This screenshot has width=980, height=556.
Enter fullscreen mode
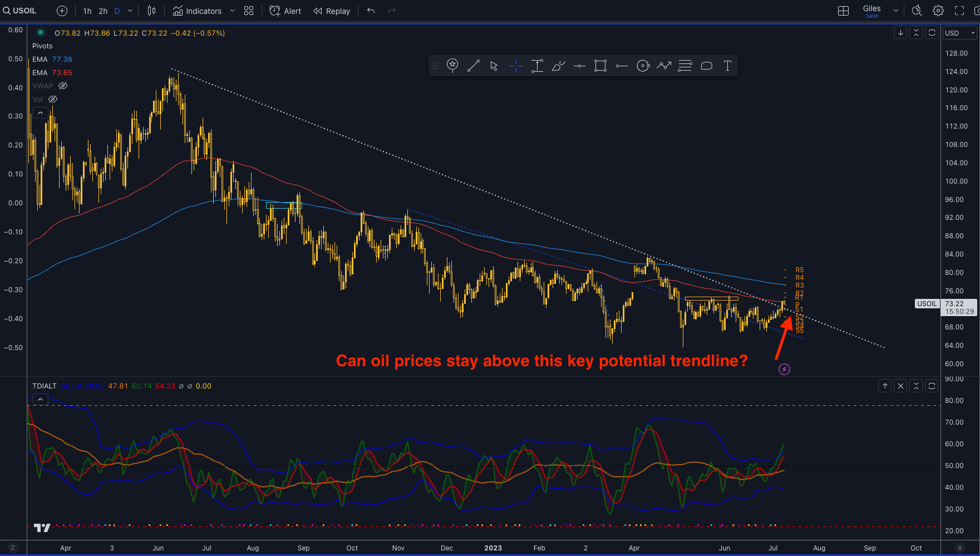[959, 11]
